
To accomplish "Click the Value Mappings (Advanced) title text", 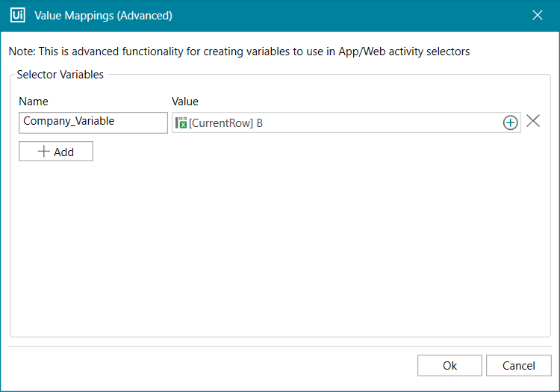I will tap(104, 15).
